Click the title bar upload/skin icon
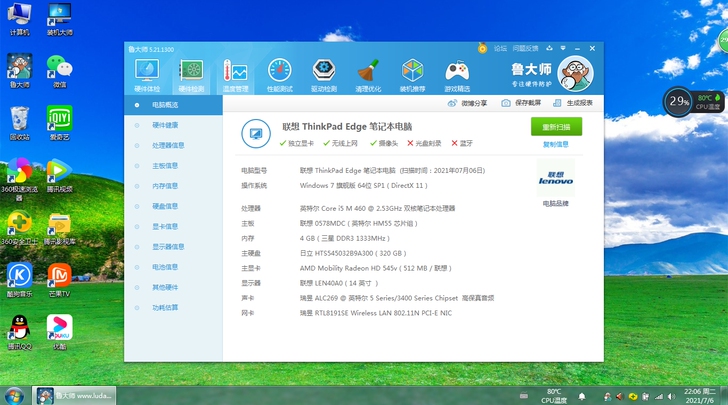This screenshot has height=405, width=728. tap(549, 48)
